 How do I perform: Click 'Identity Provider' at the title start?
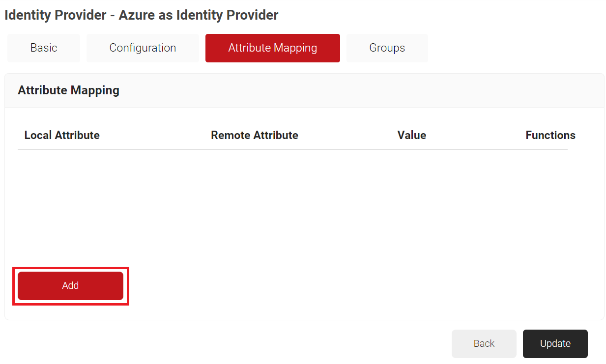click(x=55, y=15)
